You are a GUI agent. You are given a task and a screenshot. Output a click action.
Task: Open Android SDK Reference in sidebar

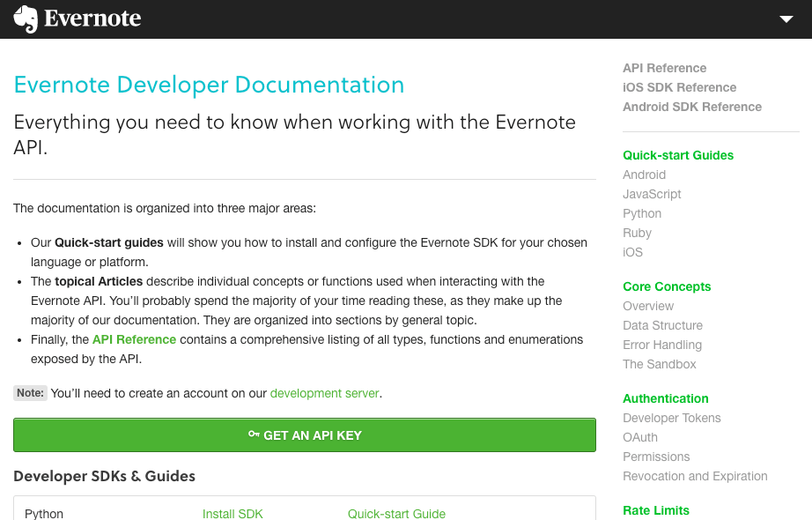[x=691, y=107]
